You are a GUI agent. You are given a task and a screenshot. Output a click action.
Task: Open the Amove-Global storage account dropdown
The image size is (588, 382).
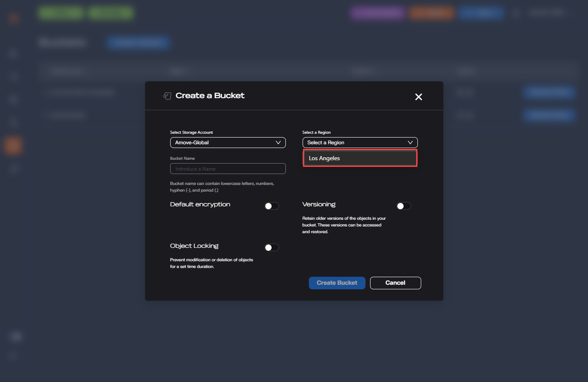tap(228, 143)
